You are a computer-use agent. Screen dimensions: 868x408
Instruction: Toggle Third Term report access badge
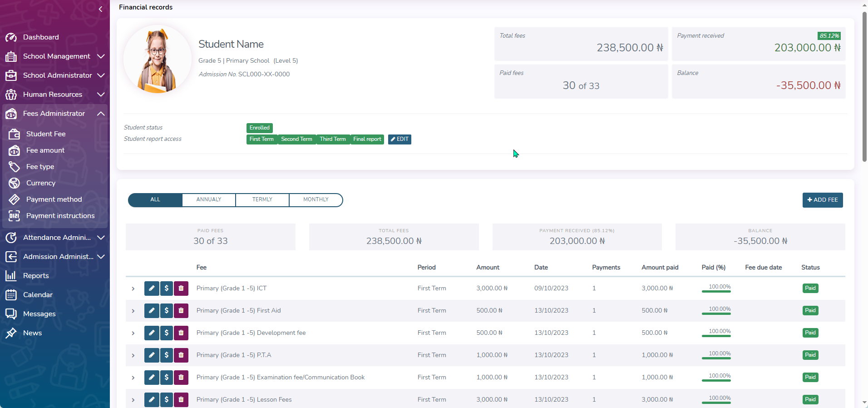click(332, 139)
